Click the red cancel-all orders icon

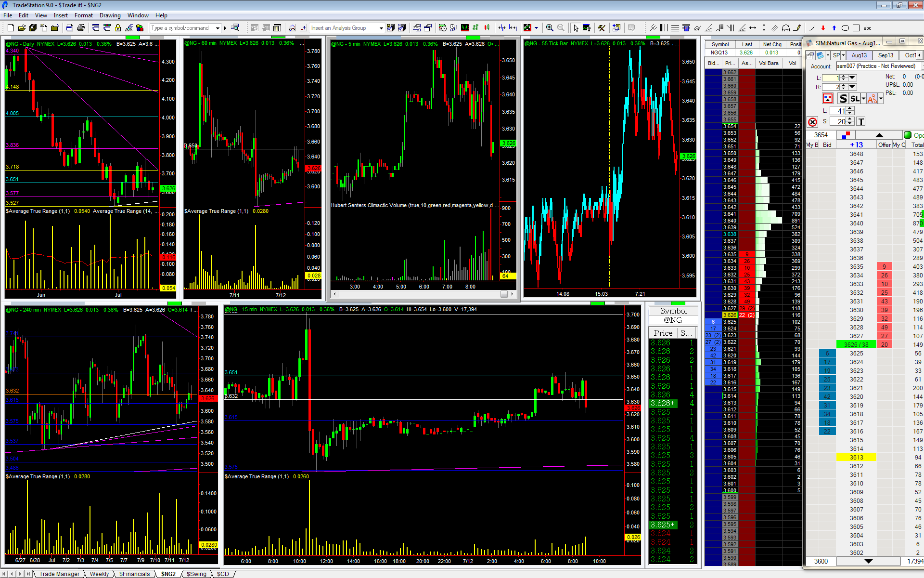(x=813, y=122)
